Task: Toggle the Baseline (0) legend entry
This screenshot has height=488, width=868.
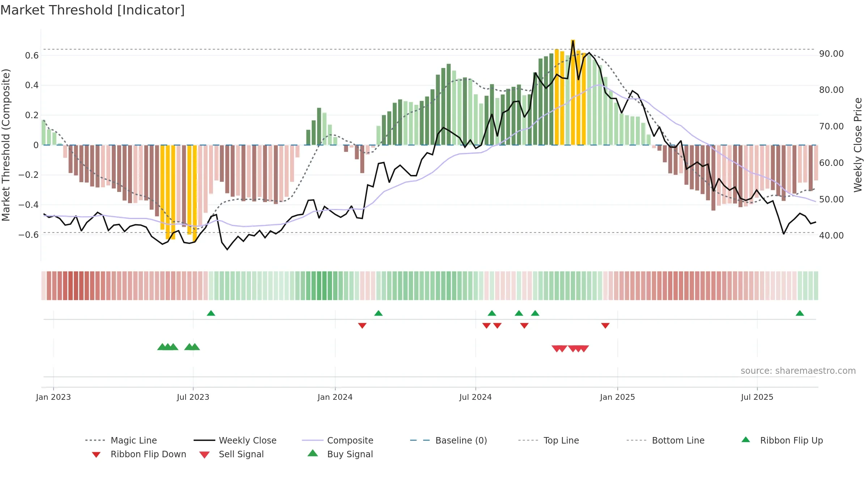Action: pyautogui.click(x=448, y=440)
